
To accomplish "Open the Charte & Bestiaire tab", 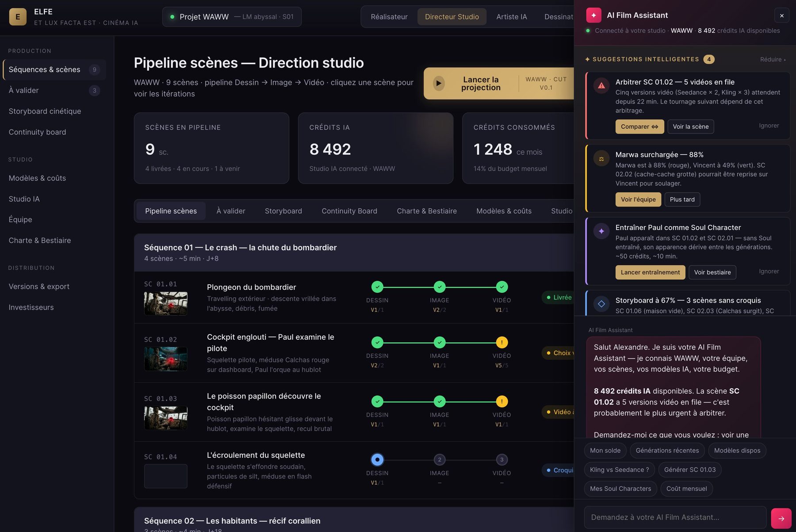I will (427, 211).
